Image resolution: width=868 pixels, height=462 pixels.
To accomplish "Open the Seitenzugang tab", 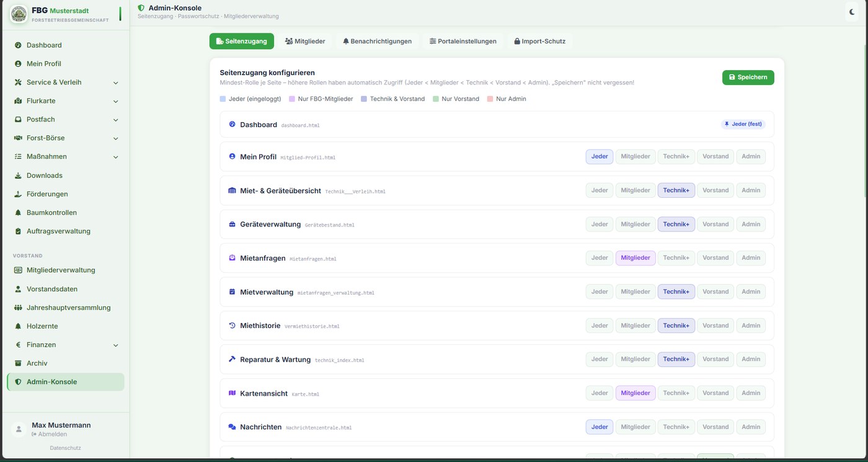I will tap(242, 42).
